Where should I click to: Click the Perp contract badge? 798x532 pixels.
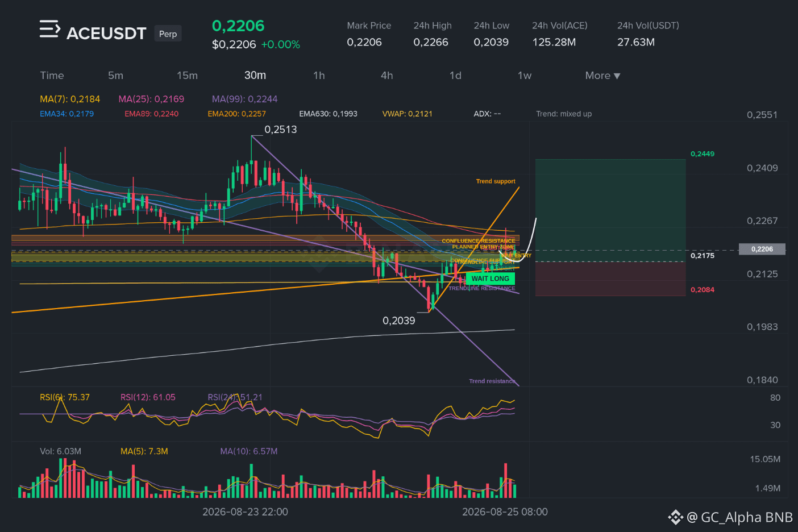(168, 34)
